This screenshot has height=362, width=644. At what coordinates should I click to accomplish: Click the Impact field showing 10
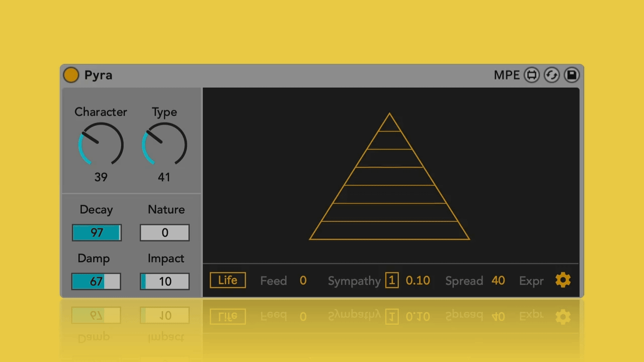(165, 282)
